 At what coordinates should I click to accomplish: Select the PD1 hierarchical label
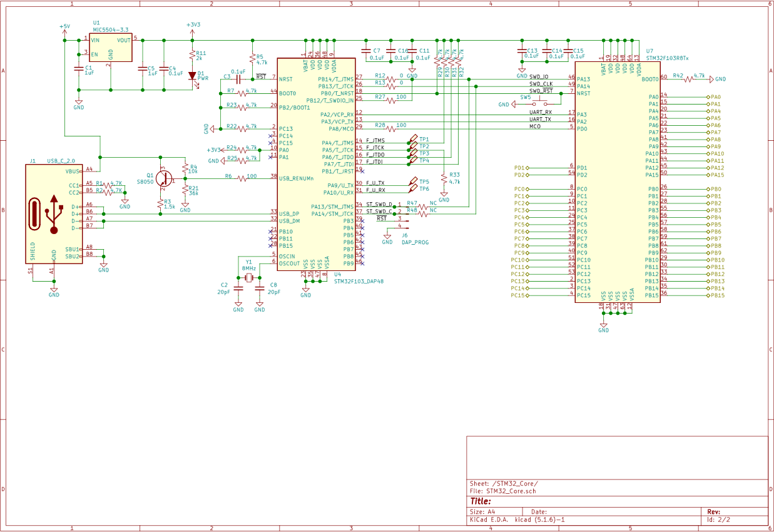[521, 168]
